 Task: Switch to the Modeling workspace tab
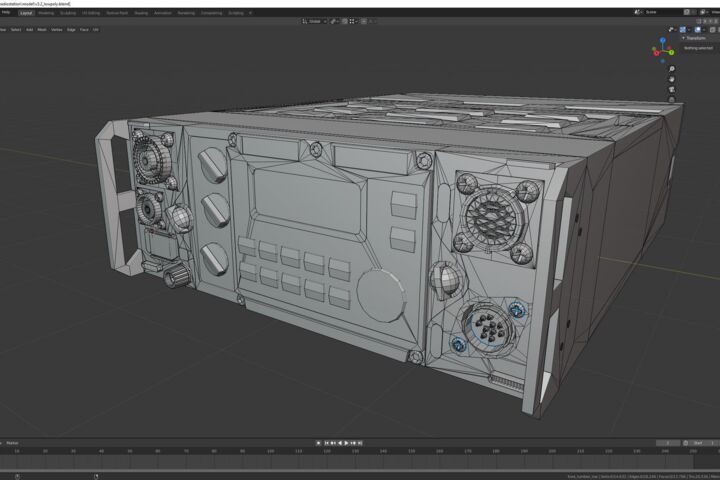pyautogui.click(x=46, y=13)
